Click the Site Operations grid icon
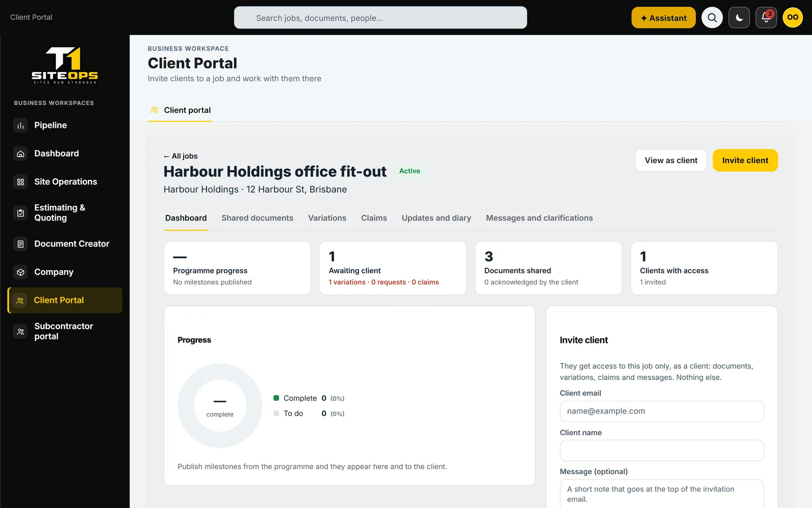812x508 pixels. [20, 182]
